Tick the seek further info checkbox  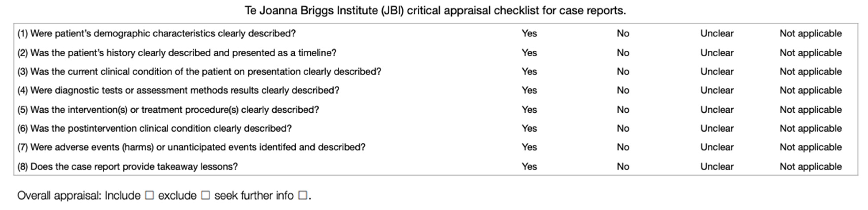point(303,195)
